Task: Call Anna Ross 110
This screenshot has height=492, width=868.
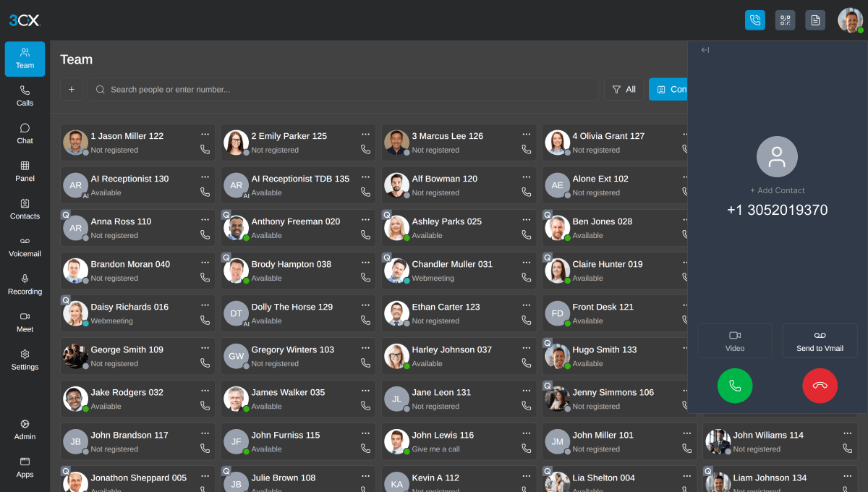Action: coord(205,235)
